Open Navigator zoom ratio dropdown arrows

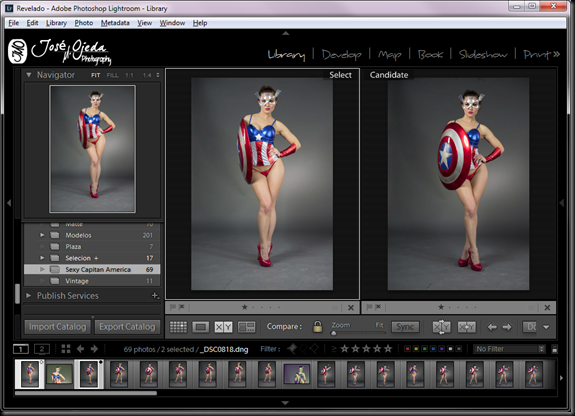tap(158, 75)
